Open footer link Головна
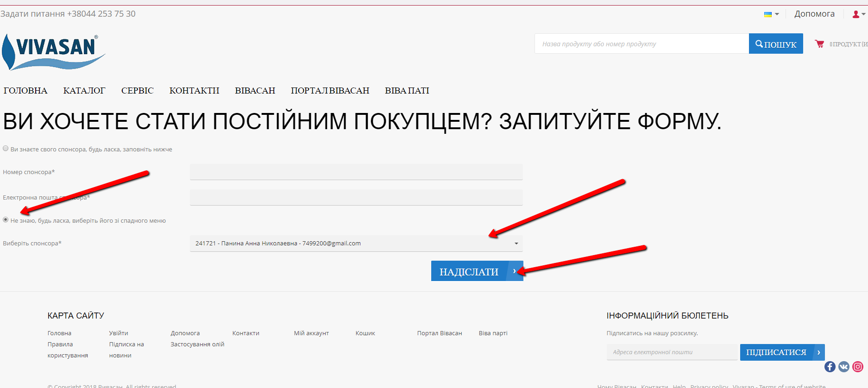The width and height of the screenshot is (868, 388). point(59,333)
